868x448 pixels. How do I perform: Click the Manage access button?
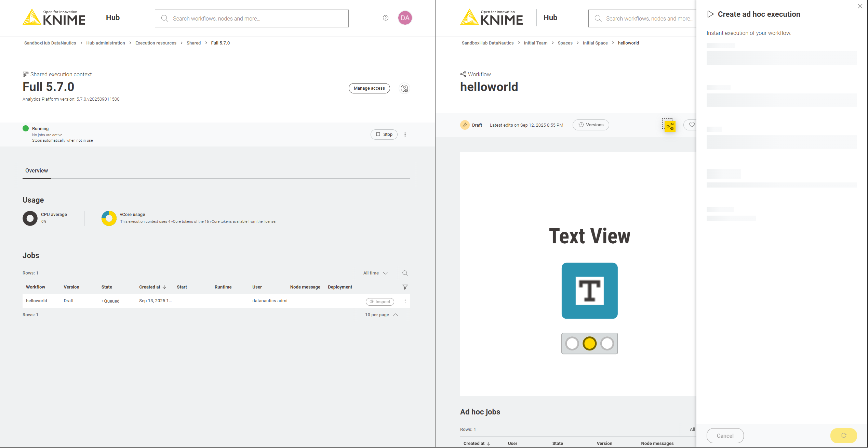coord(369,88)
